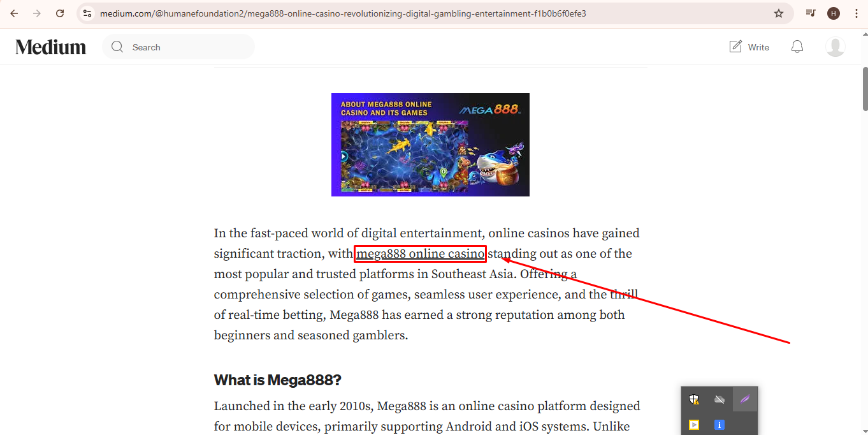
Task: Open Chrome's three-dot menu
Action: [x=856, y=13]
